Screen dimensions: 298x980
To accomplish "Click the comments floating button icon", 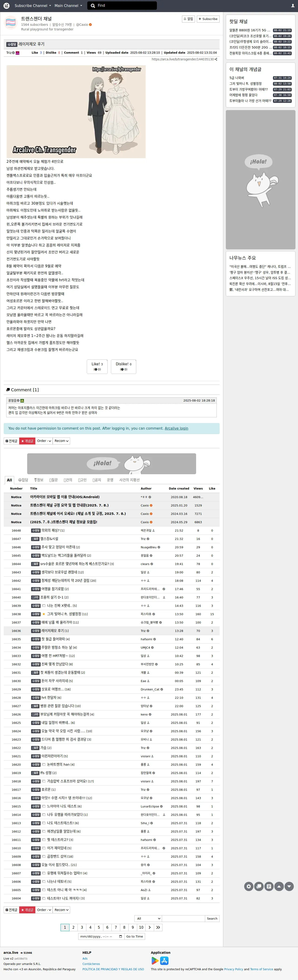I will click(x=259, y=886).
